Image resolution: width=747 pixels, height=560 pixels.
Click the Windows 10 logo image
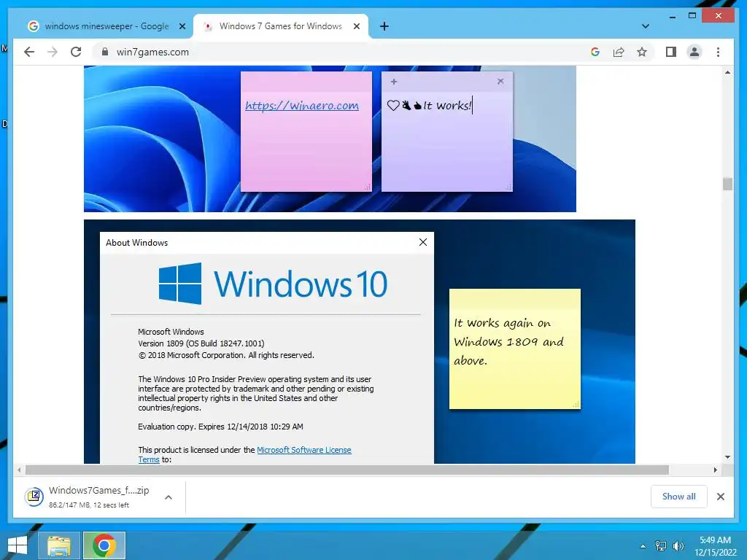(273, 284)
